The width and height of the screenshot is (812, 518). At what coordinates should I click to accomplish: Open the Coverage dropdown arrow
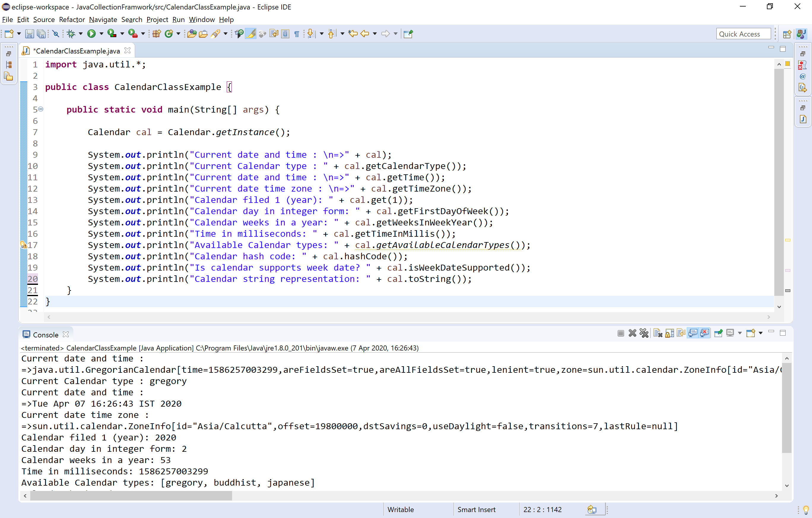click(122, 34)
